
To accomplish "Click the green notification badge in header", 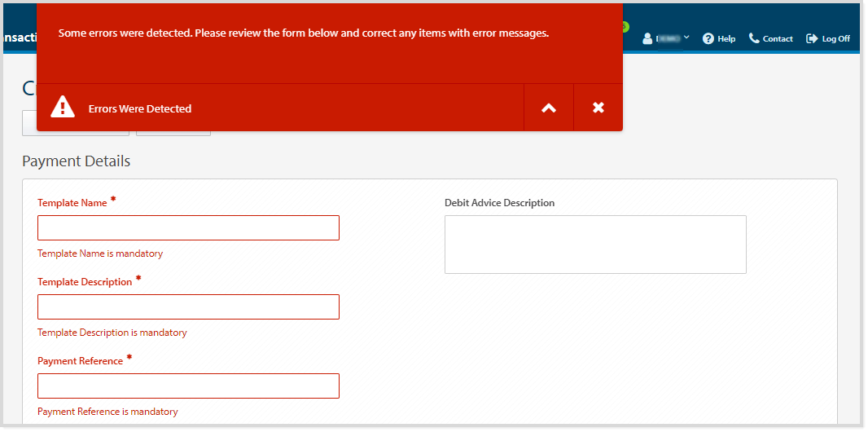I will click(x=625, y=27).
